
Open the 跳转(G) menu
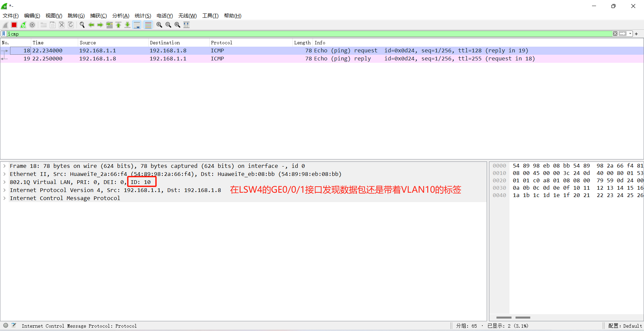point(76,16)
